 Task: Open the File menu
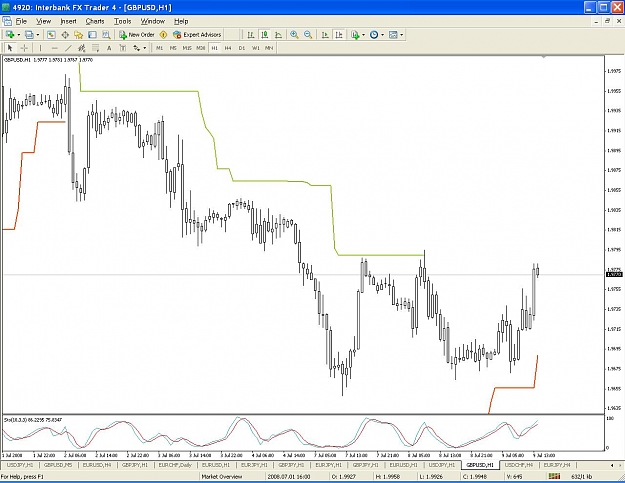[x=21, y=22]
